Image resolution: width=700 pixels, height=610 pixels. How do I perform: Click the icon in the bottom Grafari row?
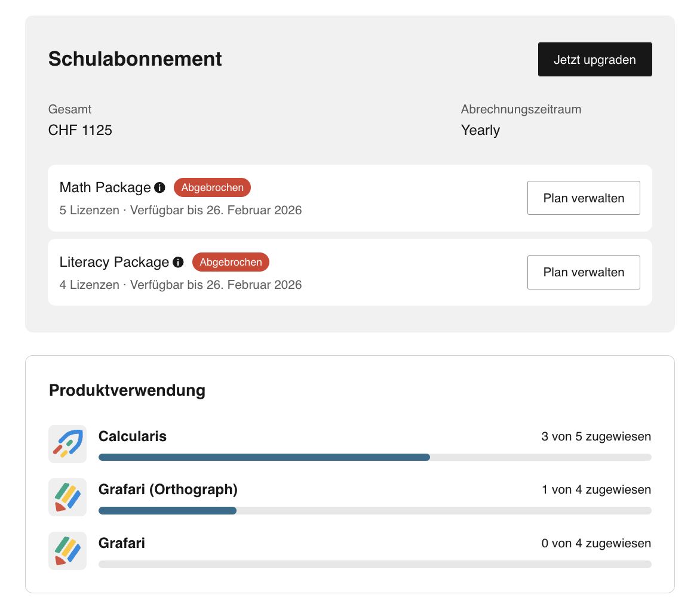tap(67, 551)
